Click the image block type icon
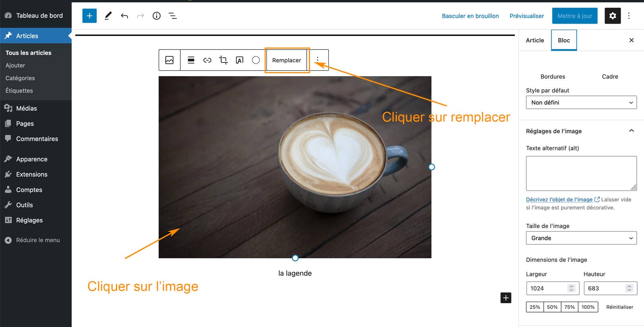The image size is (644, 327). point(169,60)
